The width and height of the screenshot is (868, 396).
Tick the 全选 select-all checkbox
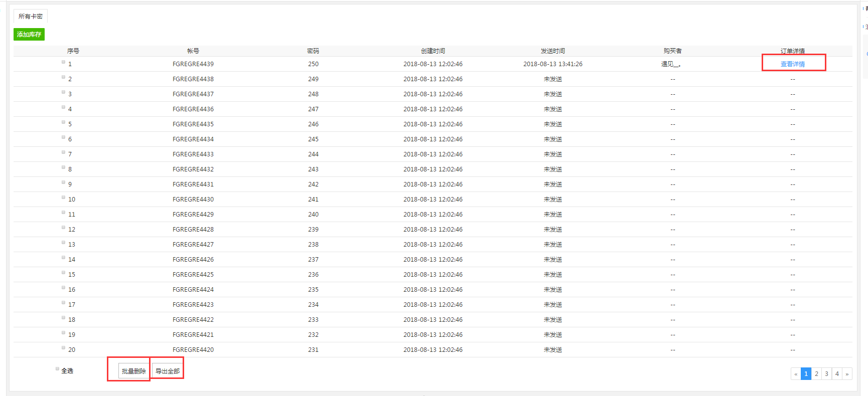click(x=57, y=369)
